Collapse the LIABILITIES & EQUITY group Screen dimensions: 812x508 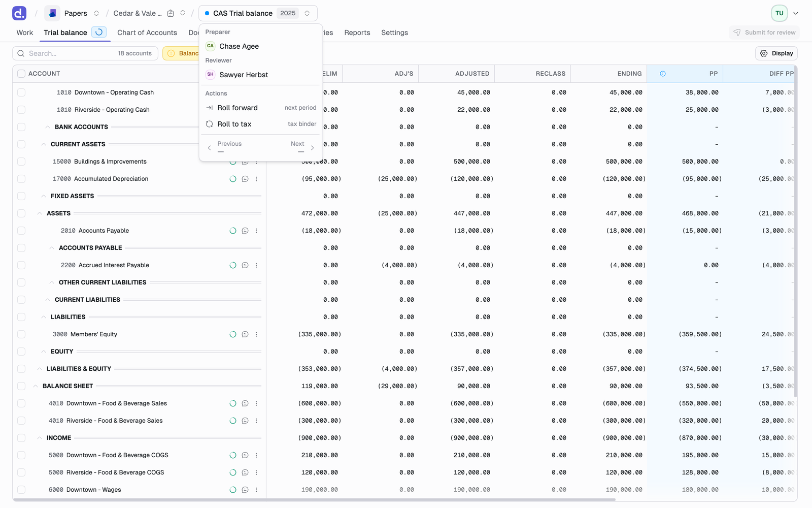click(x=40, y=369)
